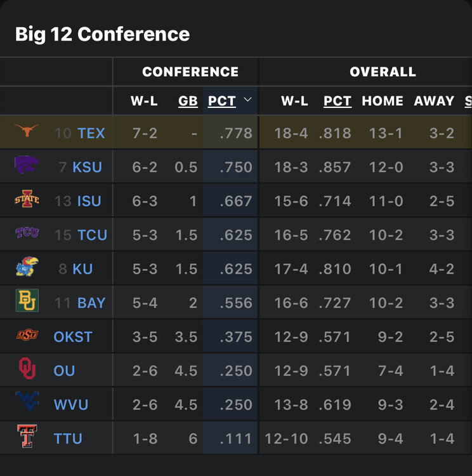472x476 pixels.
Task: Open the TEX team link
Action: pos(91,133)
